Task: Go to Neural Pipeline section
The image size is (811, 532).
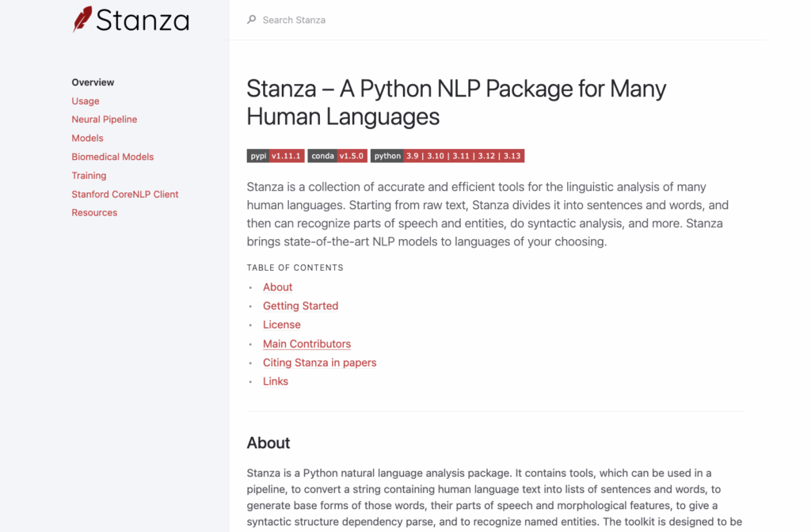Action: [104, 120]
